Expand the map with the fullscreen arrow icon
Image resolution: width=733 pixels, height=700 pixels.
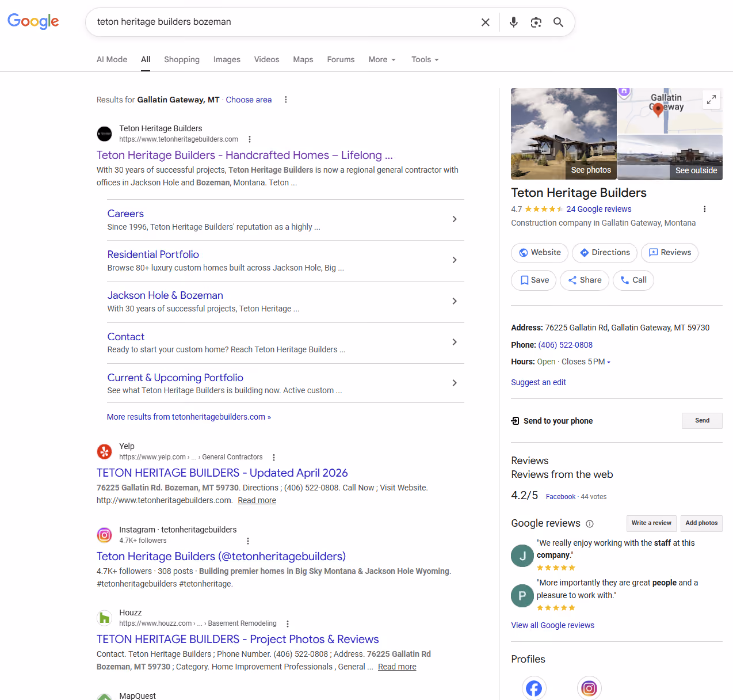712,100
